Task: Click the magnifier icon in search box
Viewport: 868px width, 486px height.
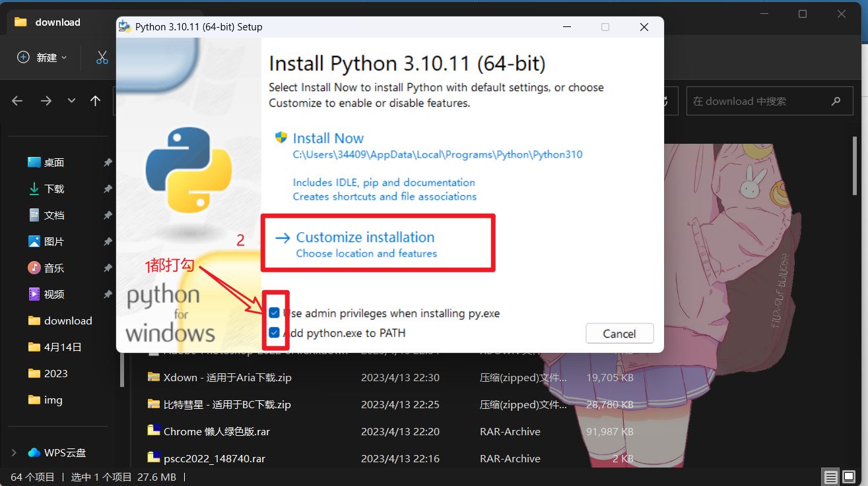Action: (836, 102)
